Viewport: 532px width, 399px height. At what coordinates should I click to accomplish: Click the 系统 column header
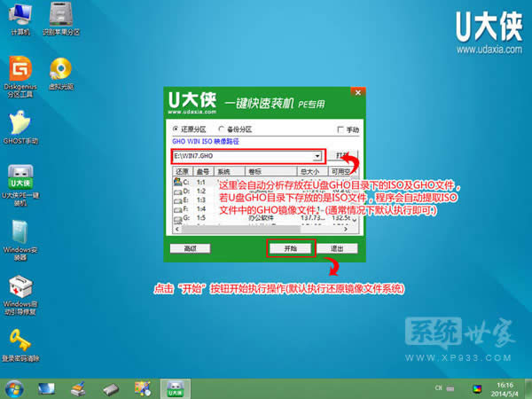[229, 171]
